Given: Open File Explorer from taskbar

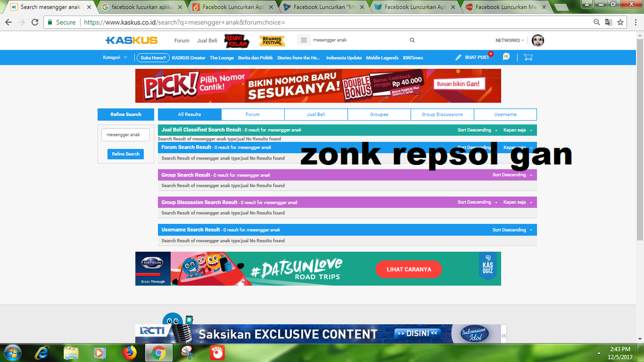Looking at the screenshot, I should click(71, 352).
